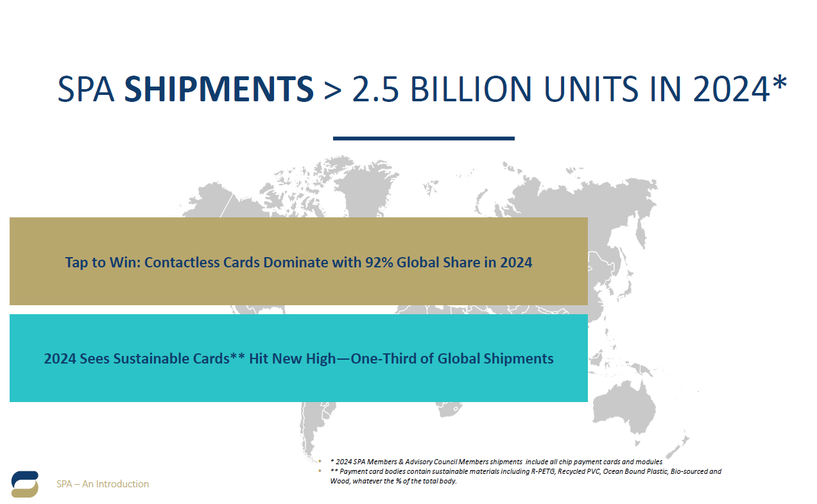Viewport: 817px width, 504px height.
Task: Select the footer text SPA – An Introduction
Action: pyautogui.click(x=103, y=484)
